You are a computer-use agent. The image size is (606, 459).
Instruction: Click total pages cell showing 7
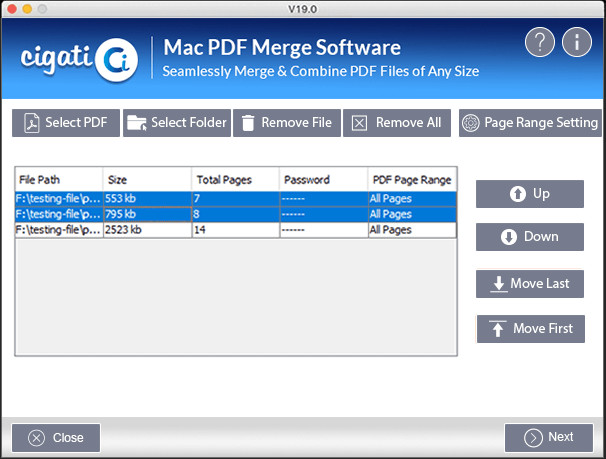click(x=235, y=199)
